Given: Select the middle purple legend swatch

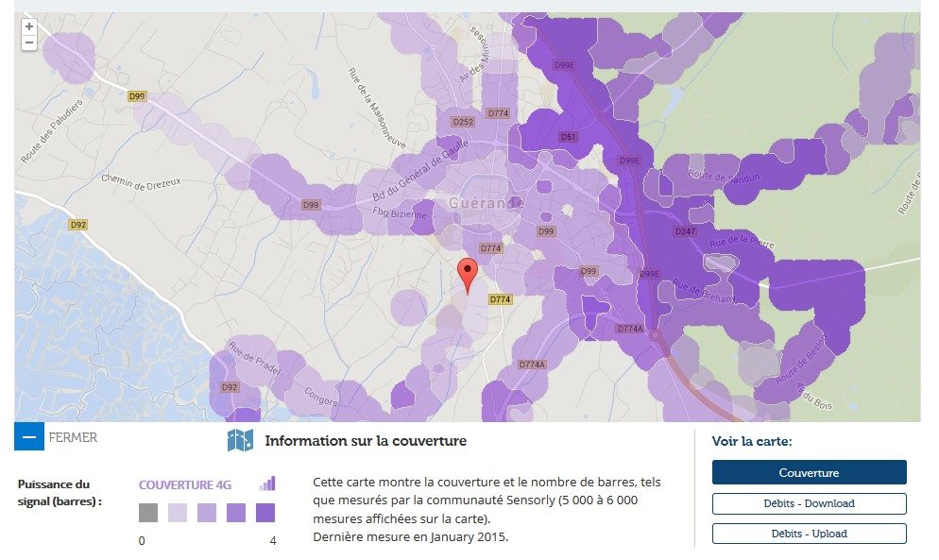Looking at the screenshot, I should tap(206, 512).
